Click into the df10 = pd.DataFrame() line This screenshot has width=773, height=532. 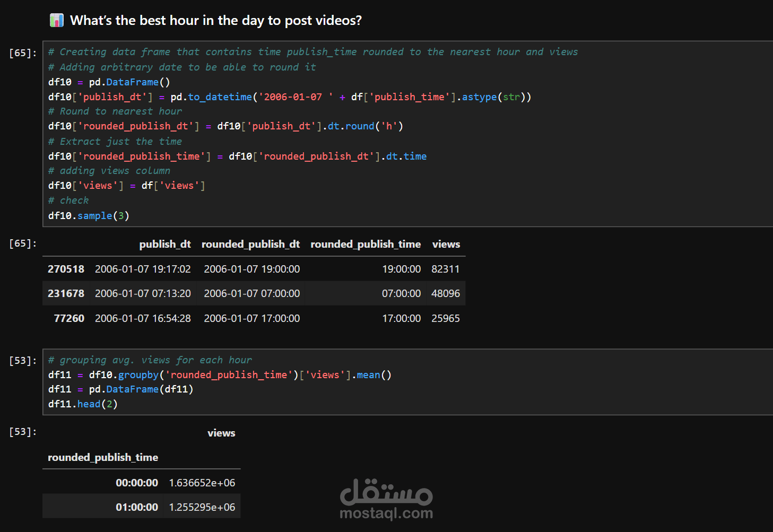[x=109, y=82]
